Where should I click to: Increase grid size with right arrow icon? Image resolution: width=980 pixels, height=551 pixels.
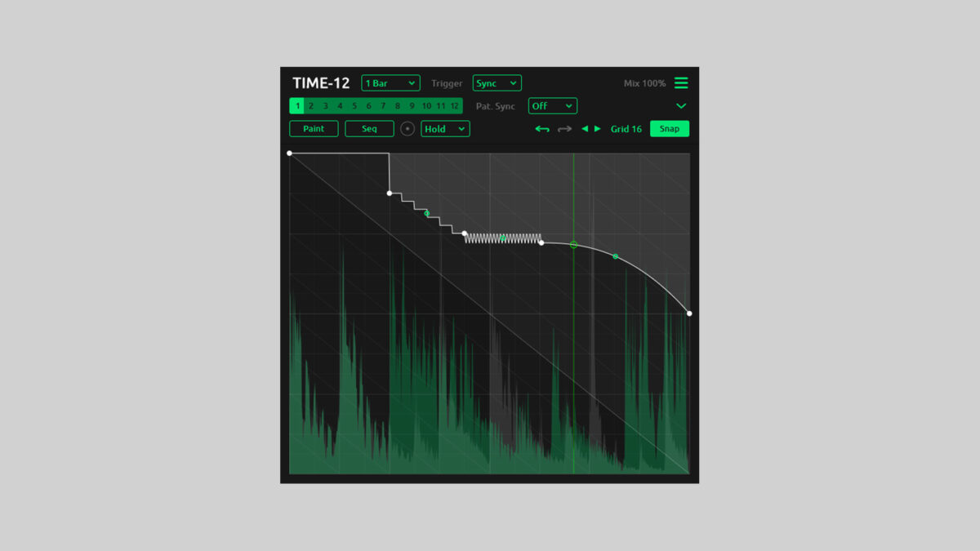(x=597, y=129)
